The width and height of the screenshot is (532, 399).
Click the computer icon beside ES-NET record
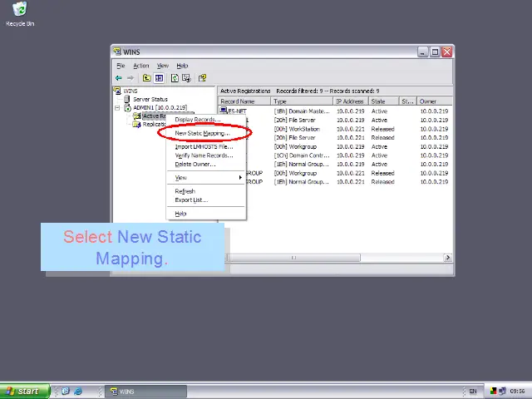[x=224, y=111]
